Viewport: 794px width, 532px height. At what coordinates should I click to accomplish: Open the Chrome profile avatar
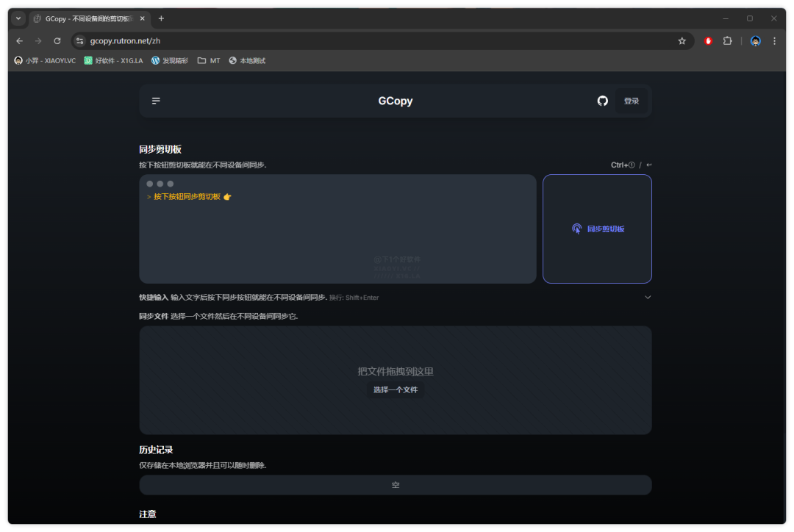756,41
